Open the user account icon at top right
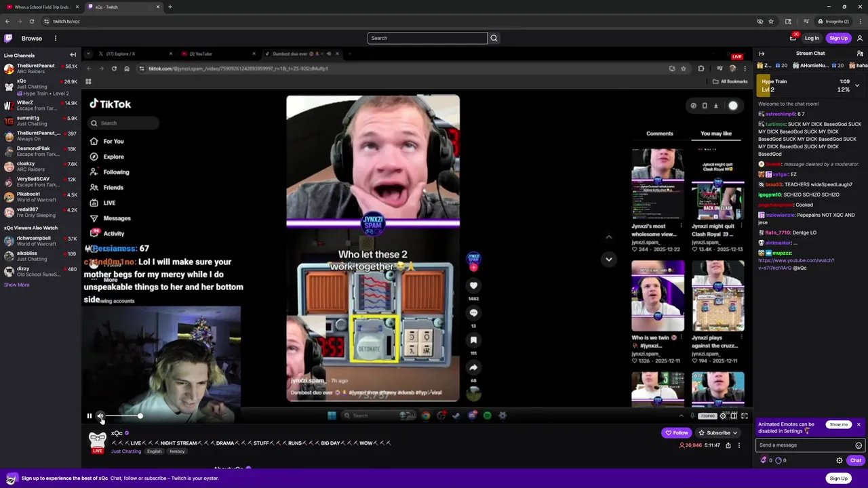 [860, 38]
